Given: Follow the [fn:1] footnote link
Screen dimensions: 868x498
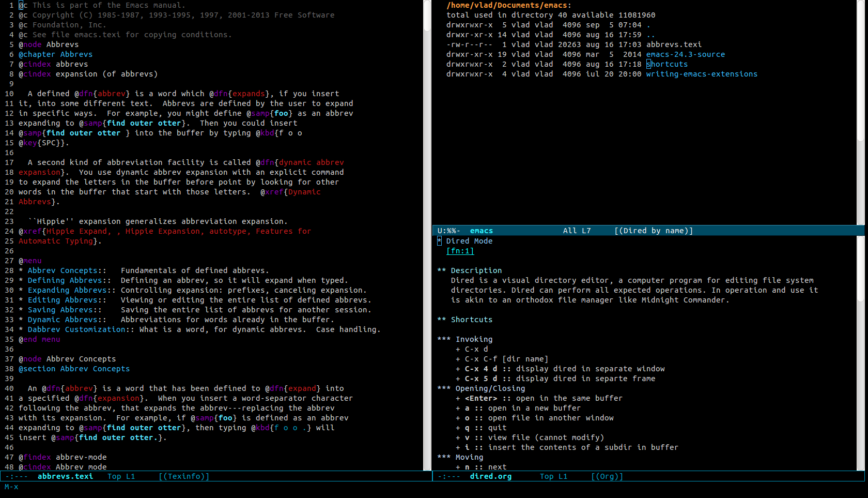Looking at the screenshot, I should click(460, 251).
